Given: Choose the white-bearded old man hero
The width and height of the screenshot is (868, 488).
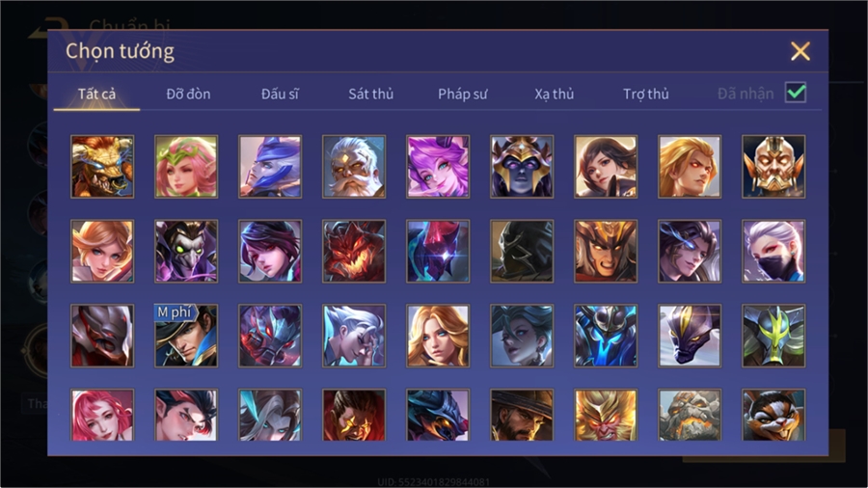Looking at the screenshot, I should coord(354,167).
